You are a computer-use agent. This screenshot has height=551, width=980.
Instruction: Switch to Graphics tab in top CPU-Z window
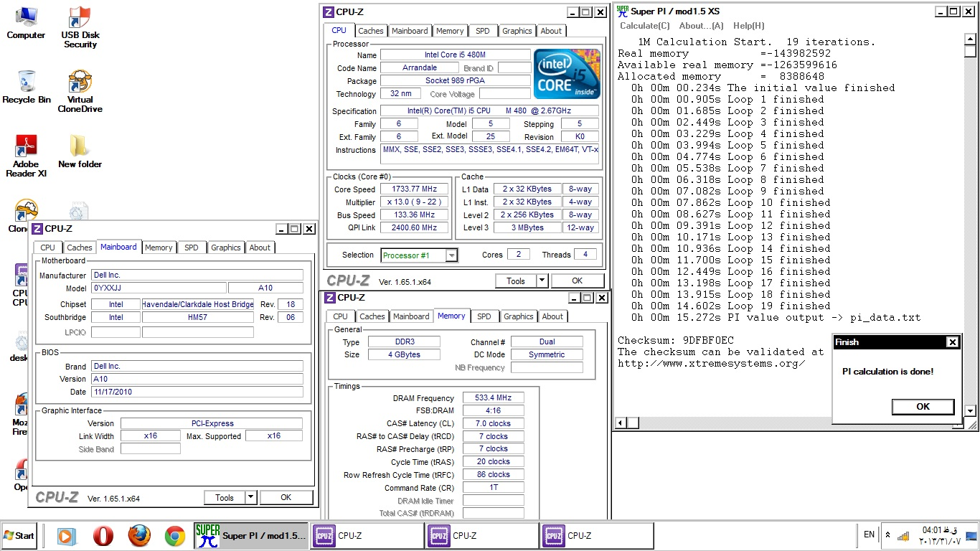click(517, 31)
